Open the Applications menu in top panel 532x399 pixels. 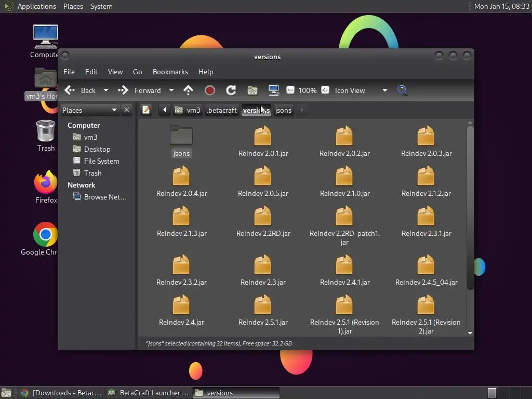coord(36,6)
